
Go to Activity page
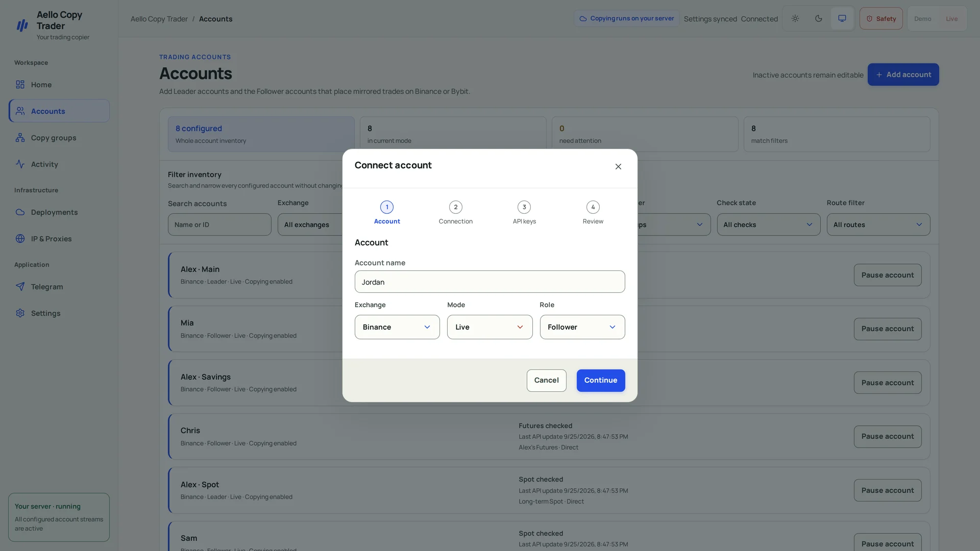point(59,164)
